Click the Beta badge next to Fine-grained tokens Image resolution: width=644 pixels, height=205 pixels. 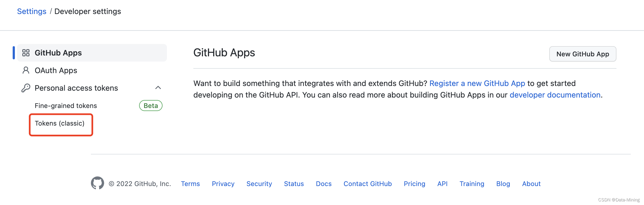[x=151, y=106]
